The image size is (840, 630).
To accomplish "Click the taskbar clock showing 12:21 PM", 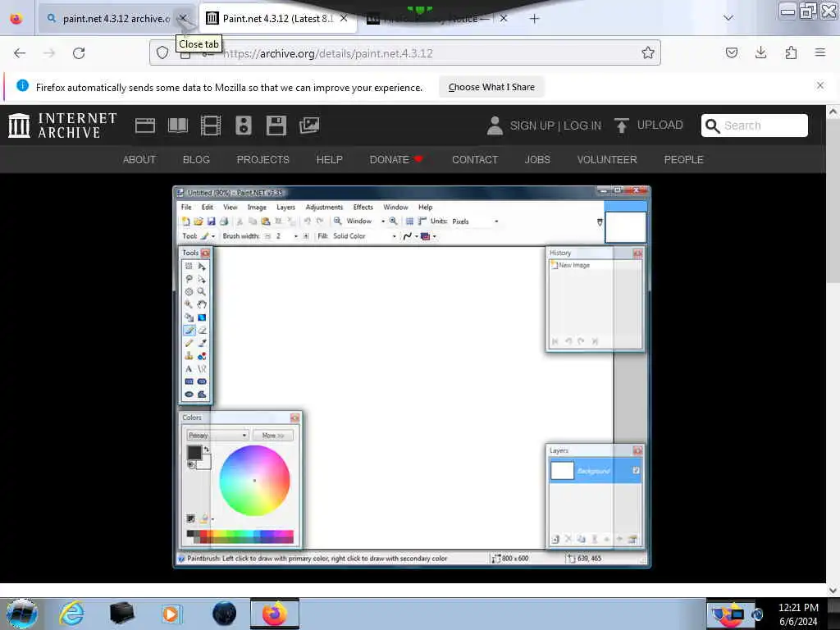I will pyautogui.click(x=798, y=614).
